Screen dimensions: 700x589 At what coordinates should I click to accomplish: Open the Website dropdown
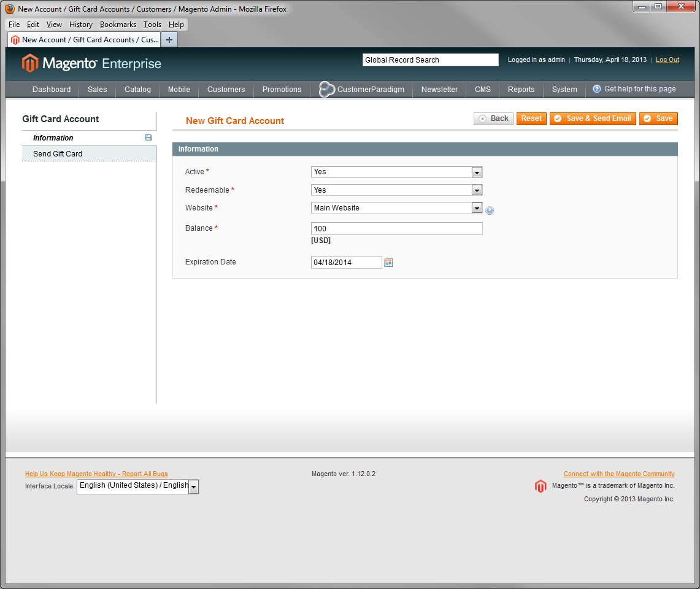tap(396, 207)
